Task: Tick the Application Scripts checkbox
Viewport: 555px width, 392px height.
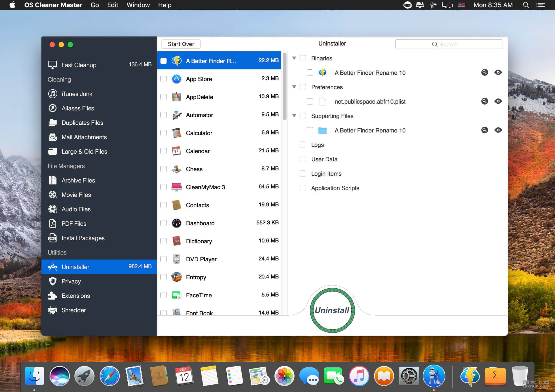Action: pyautogui.click(x=303, y=188)
